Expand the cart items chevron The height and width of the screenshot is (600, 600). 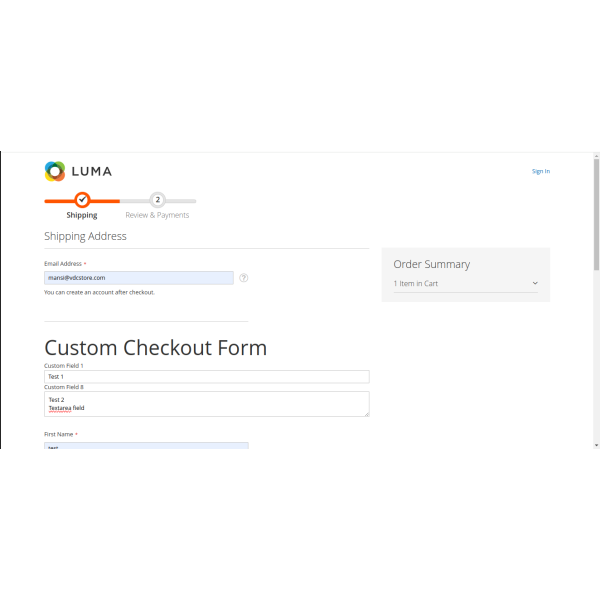pos(535,284)
